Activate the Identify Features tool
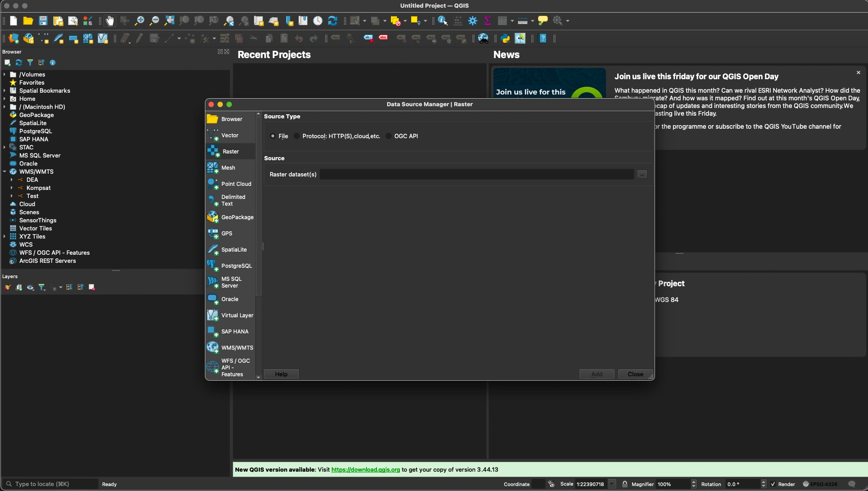The width and height of the screenshot is (868, 491). coord(443,21)
